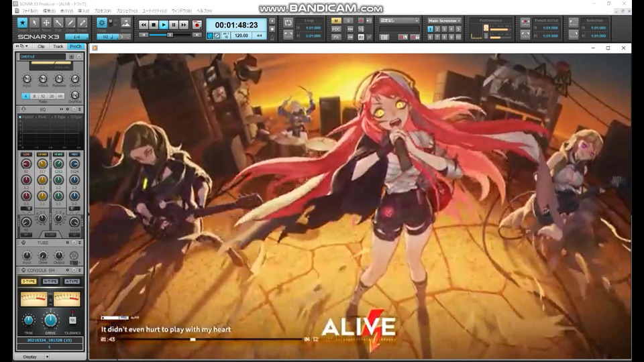This screenshot has height=362, width=644.
Task: Open the ヘルプ(H) menu
Action: click(204, 11)
